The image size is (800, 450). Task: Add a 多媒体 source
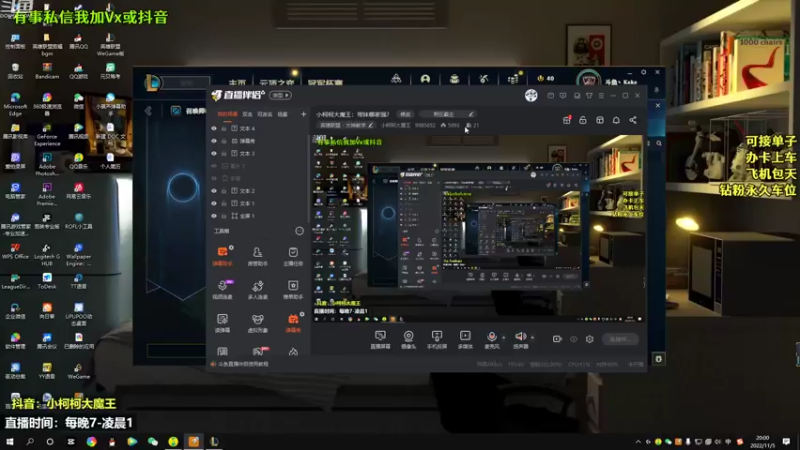[x=465, y=339]
